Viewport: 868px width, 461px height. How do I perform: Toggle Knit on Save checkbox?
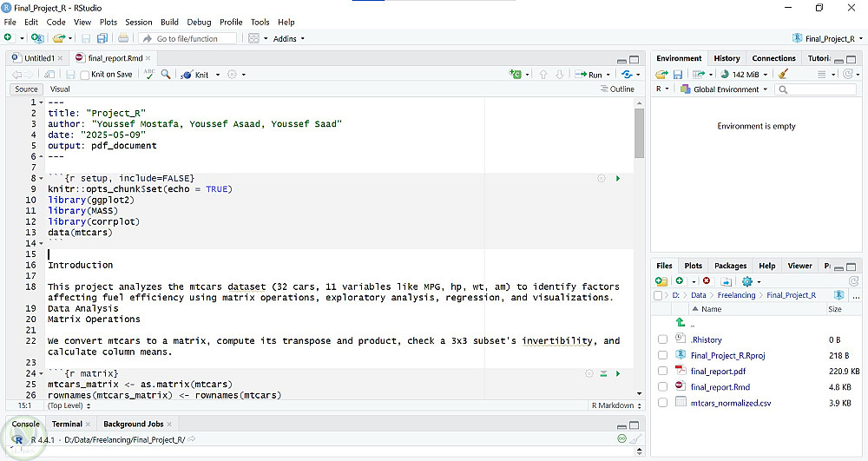click(85, 75)
